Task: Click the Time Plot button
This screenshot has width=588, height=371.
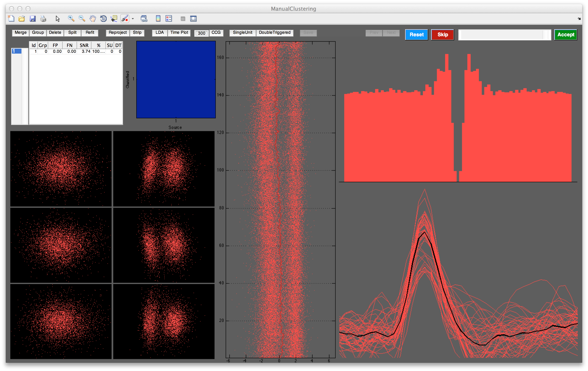Action: pyautogui.click(x=179, y=33)
